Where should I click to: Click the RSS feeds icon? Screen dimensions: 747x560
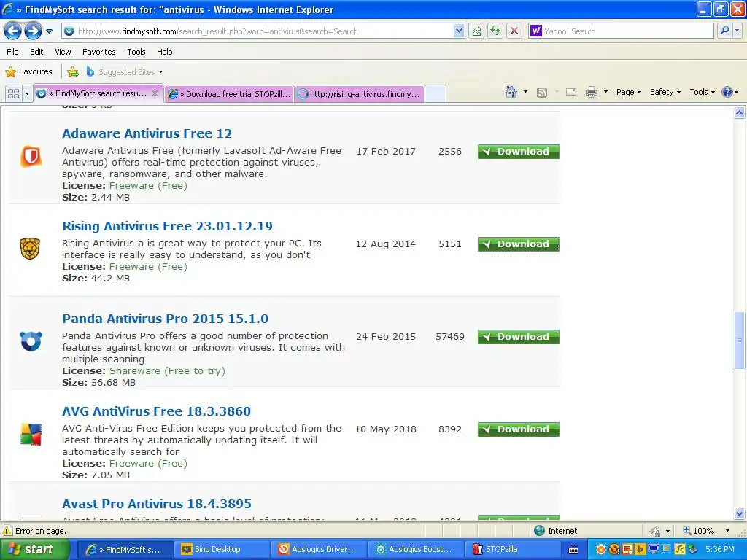[x=542, y=93]
